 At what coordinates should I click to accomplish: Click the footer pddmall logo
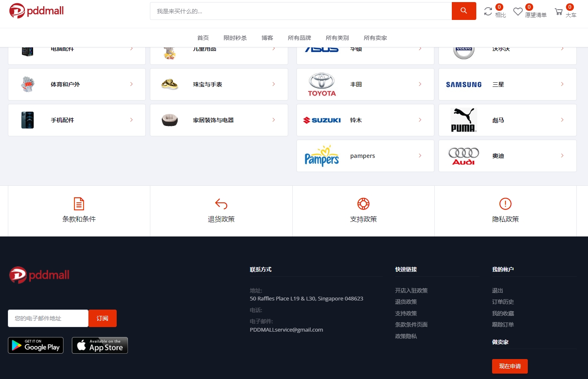pos(39,275)
